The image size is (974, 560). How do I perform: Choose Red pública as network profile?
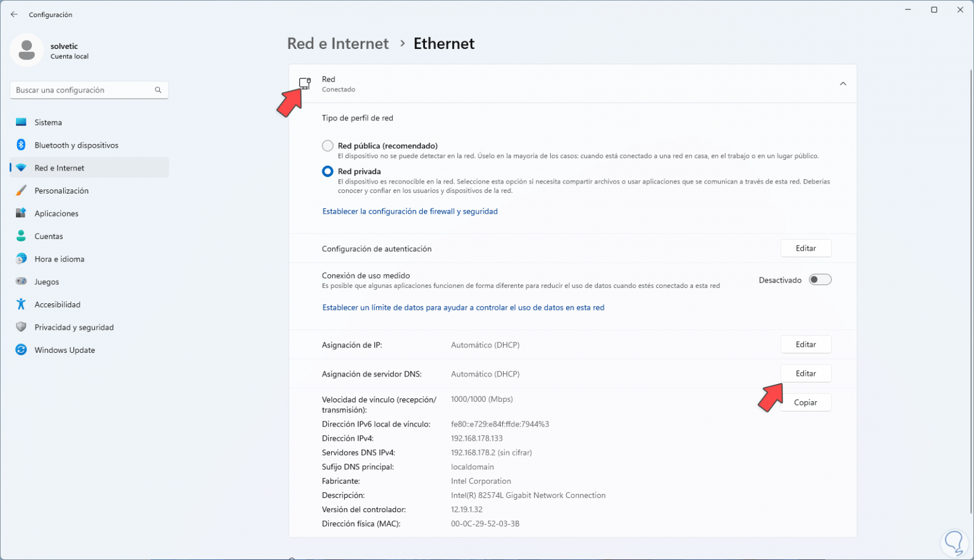coord(327,145)
